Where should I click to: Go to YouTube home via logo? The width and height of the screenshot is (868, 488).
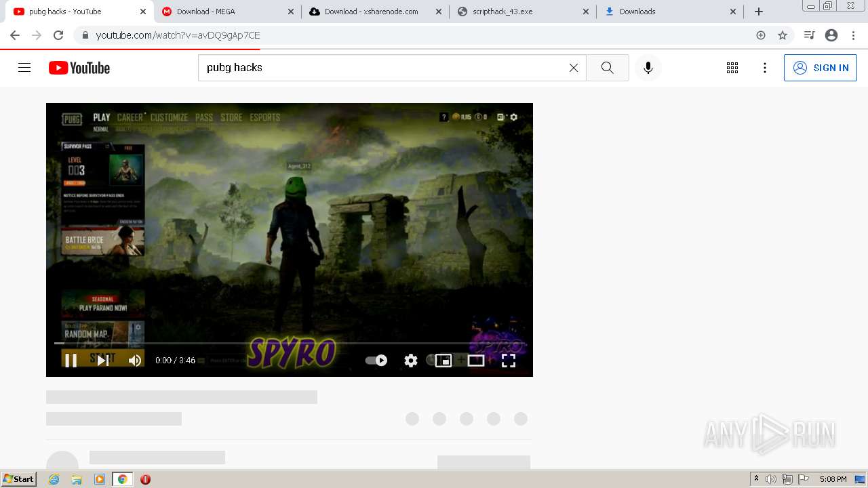click(x=79, y=68)
